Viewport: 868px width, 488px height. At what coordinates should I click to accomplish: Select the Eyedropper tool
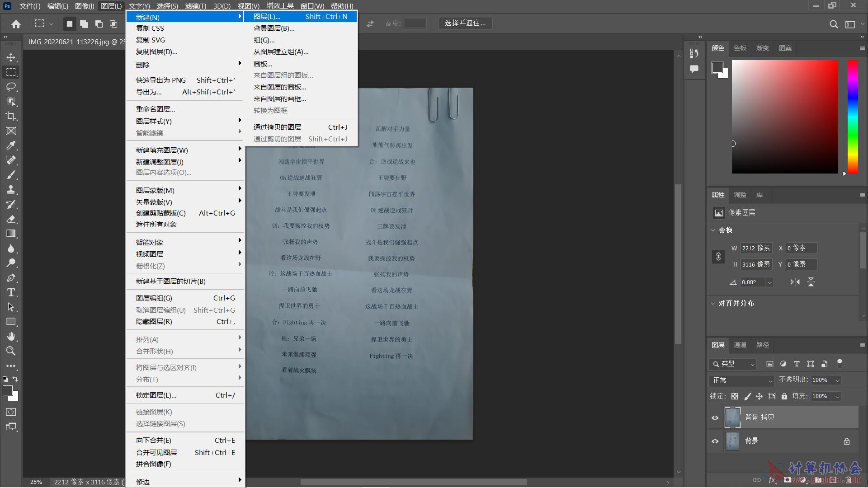click(11, 145)
